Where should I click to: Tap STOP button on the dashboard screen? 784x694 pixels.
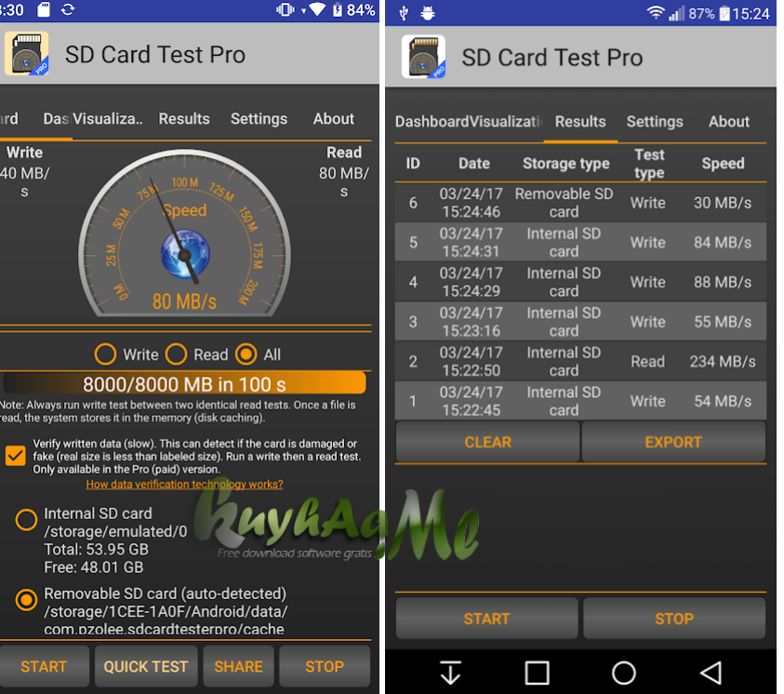pos(325,666)
